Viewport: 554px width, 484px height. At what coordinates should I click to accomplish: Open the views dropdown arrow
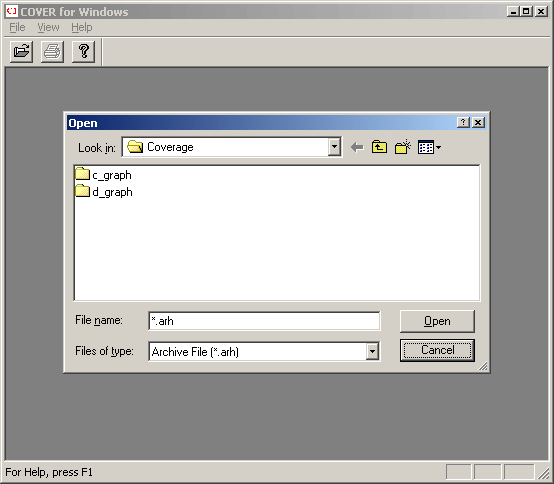pyautogui.click(x=438, y=147)
